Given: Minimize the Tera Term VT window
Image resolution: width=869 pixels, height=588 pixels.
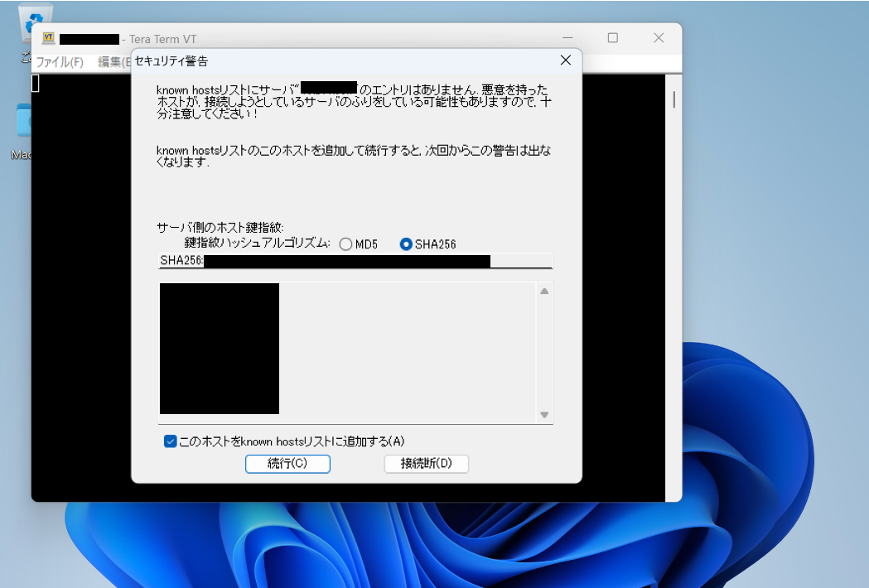Looking at the screenshot, I should pos(567,38).
